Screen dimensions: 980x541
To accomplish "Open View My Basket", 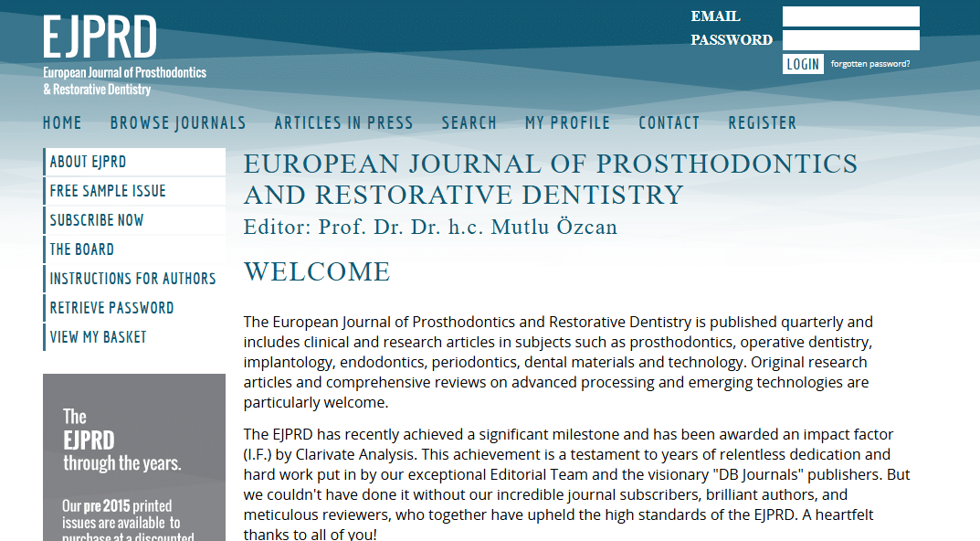I will (98, 337).
